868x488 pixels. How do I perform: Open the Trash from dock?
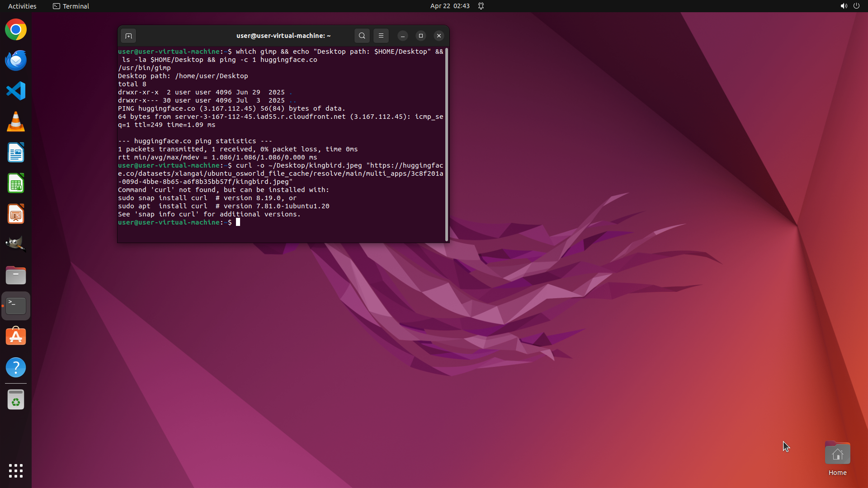16,400
